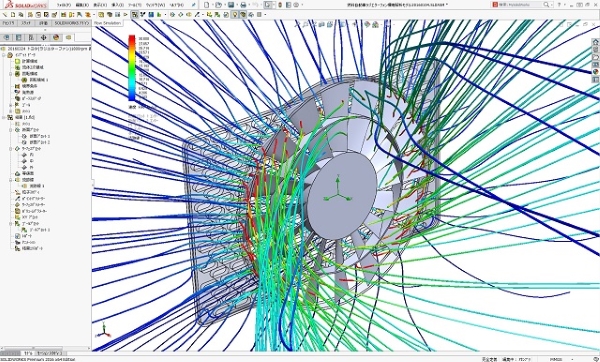Open the DisplayManager color-ball panel tab
The width and height of the screenshot is (600, 362).
[56, 38]
